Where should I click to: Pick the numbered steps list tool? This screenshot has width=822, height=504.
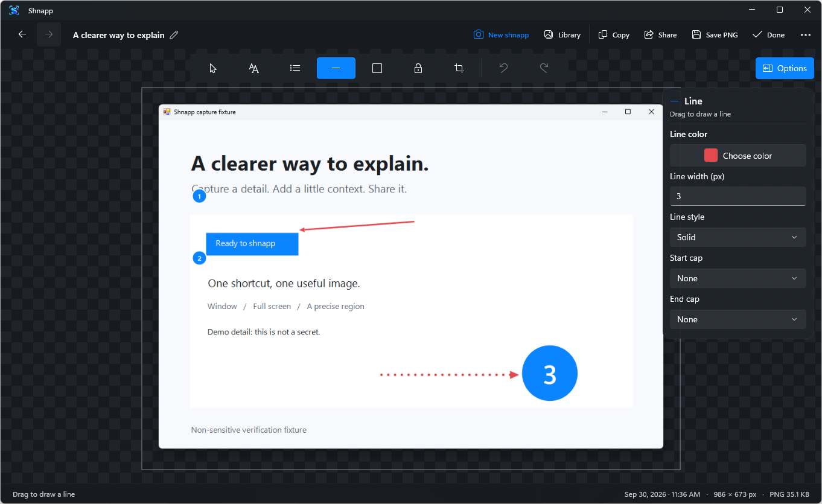pyautogui.click(x=295, y=68)
